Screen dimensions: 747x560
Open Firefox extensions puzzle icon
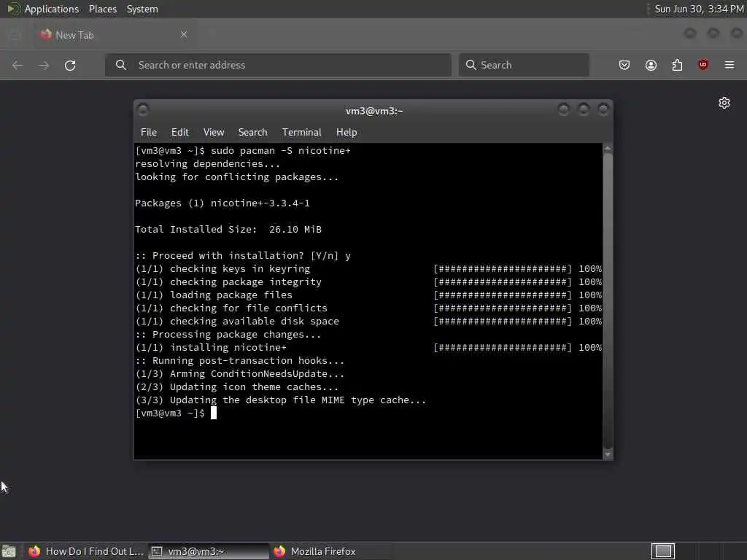[x=677, y=65]
